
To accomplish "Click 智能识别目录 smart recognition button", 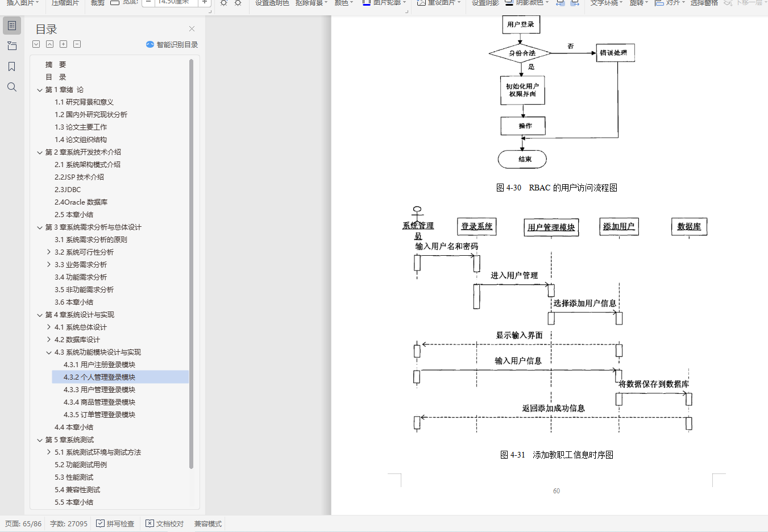I will click(172, 44).
